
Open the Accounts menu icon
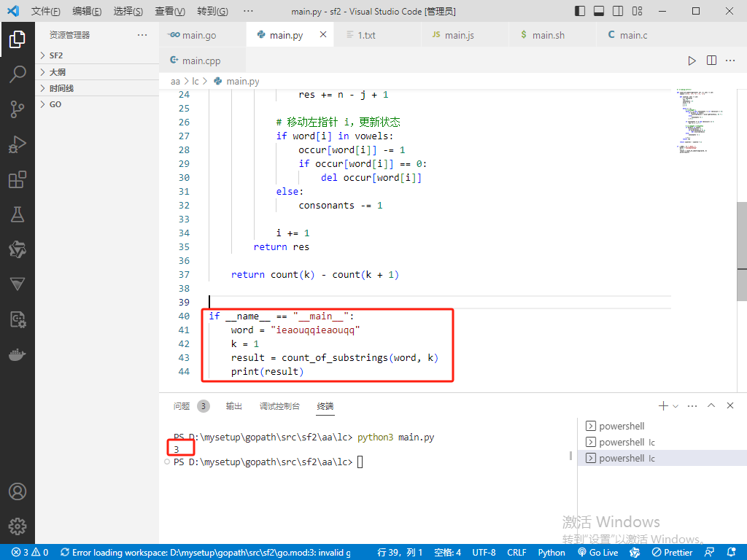18,491
